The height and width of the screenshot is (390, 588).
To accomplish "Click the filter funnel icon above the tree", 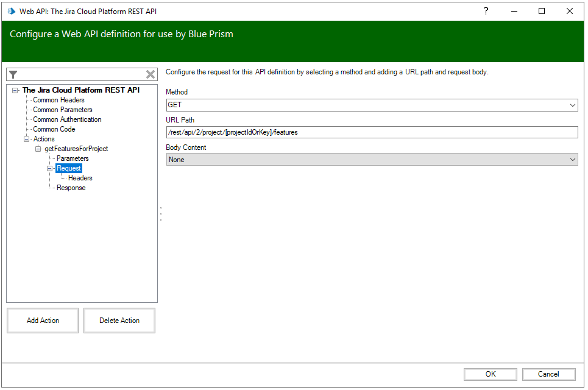I will pyautogui.click(x=13, y=74).
